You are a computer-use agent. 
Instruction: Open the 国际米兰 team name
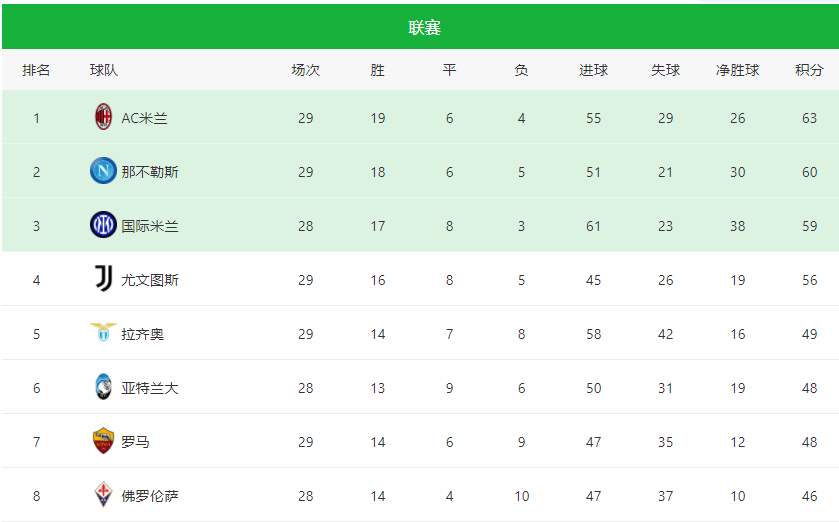pyautogui.click(x=150, y=226)
